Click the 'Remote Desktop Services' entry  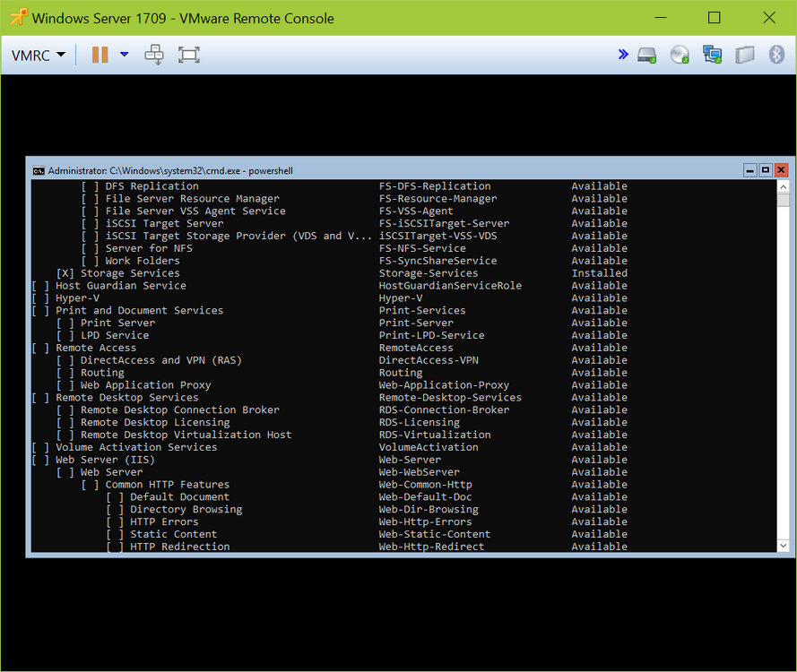coord(127,397)
